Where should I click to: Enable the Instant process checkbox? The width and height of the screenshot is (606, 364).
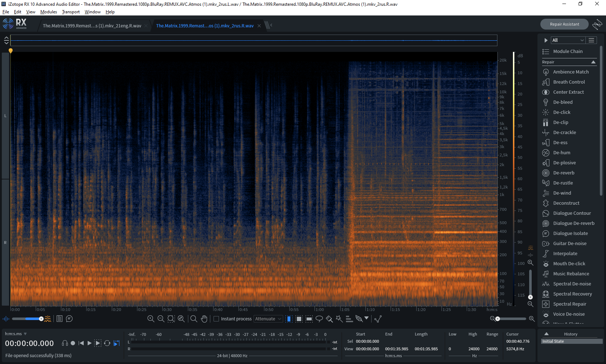[216, 319]
